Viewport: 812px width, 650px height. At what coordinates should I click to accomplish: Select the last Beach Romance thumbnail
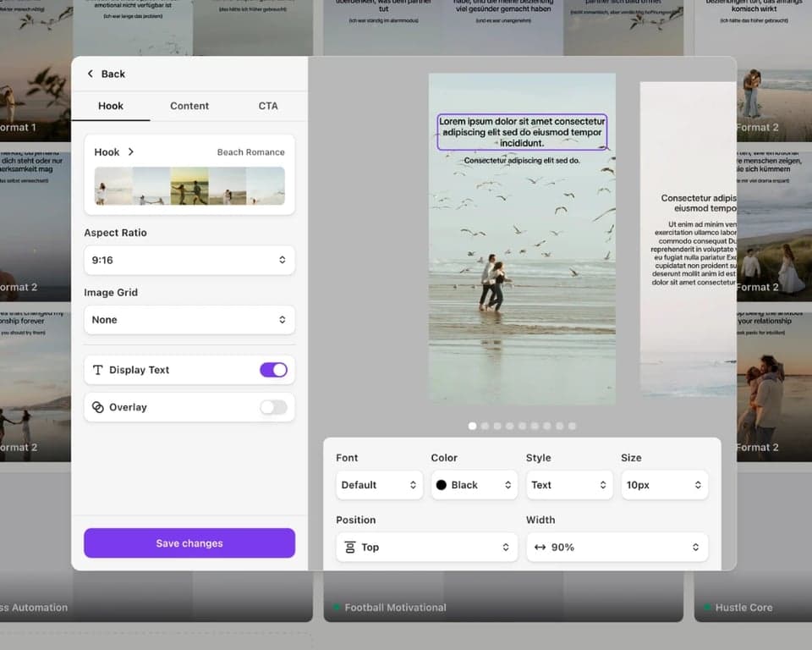pyautogui.click(x=265, y=185)
